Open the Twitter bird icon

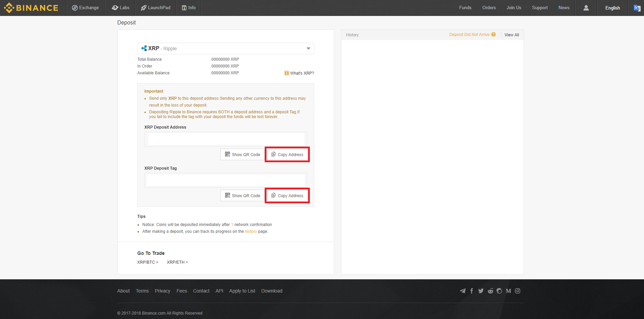coord(481,291)
